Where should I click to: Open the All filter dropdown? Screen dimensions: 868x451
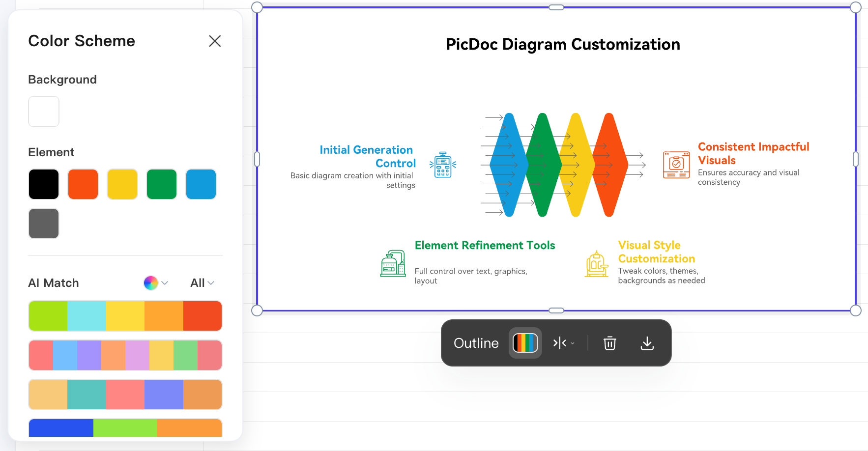point(203,283)
